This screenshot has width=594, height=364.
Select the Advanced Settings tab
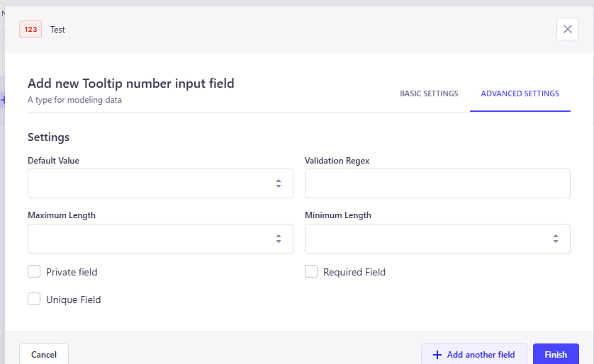520,93
